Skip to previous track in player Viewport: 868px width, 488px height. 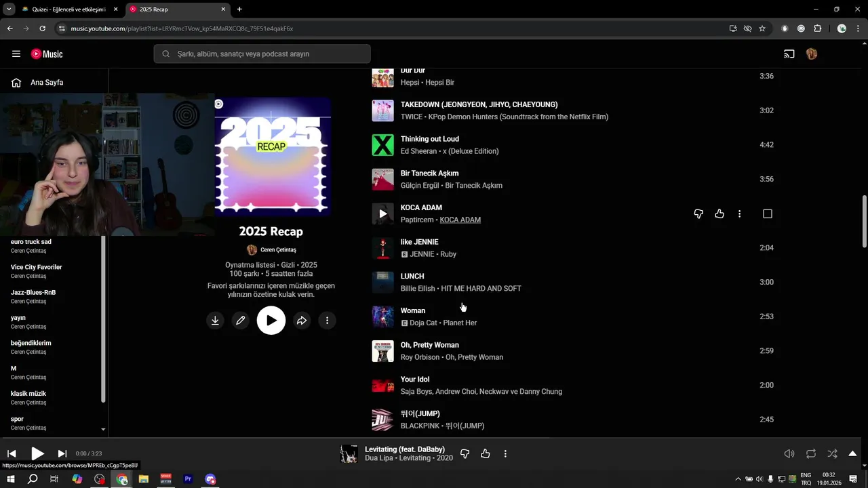pyautogui.click(x=12, y=453)
